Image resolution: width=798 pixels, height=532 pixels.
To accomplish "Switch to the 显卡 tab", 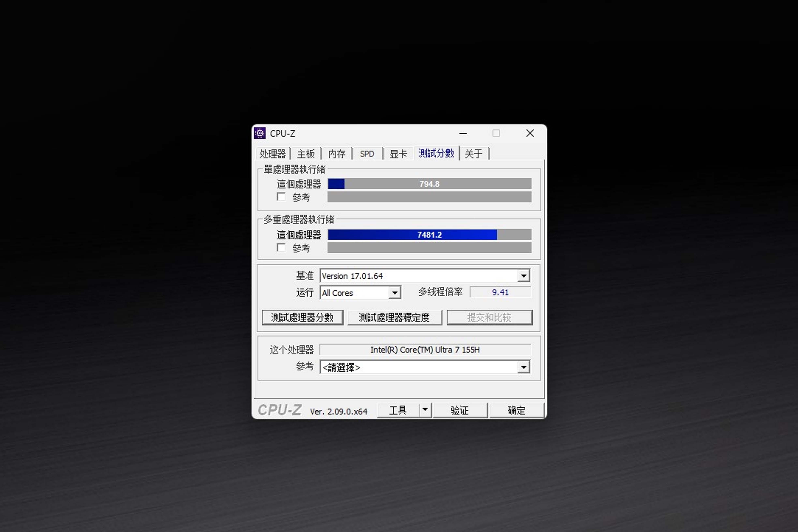I will (x=398, y=154).
